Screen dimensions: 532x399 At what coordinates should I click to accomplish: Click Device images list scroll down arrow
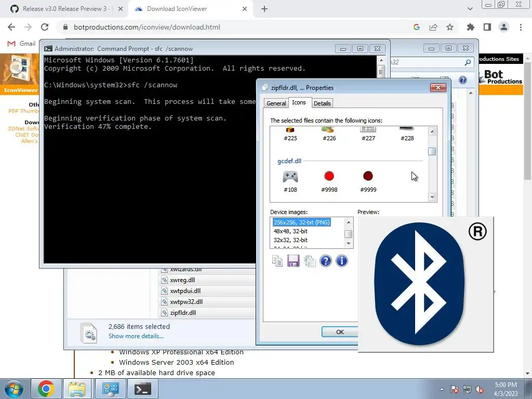349,244
